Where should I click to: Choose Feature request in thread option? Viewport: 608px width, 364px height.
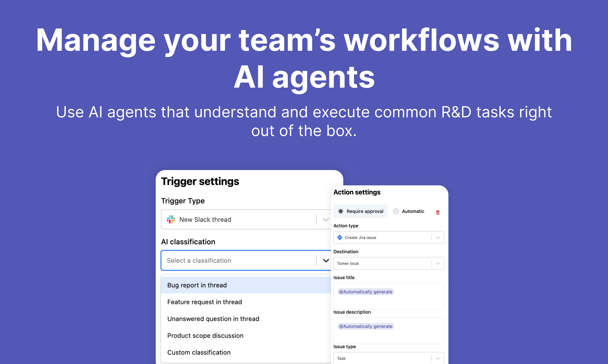204,302
